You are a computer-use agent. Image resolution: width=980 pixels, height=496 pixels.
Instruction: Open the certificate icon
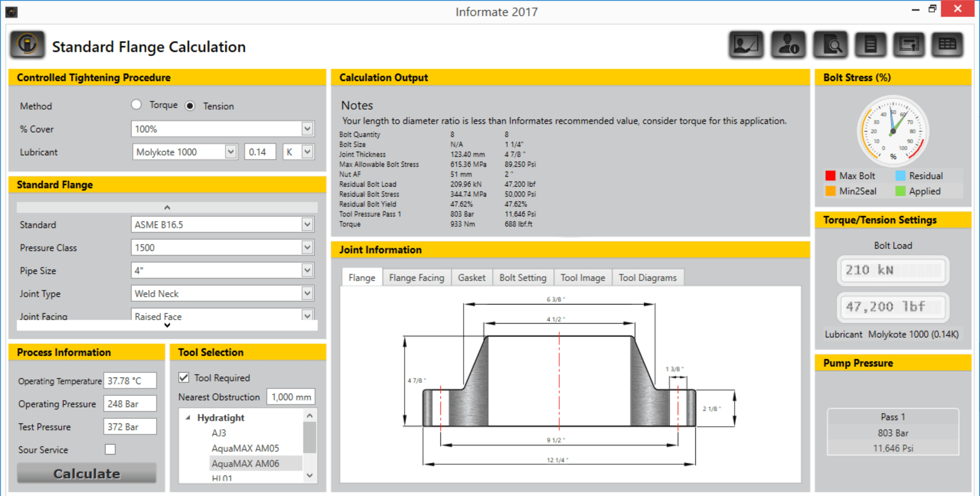point(909,45)
